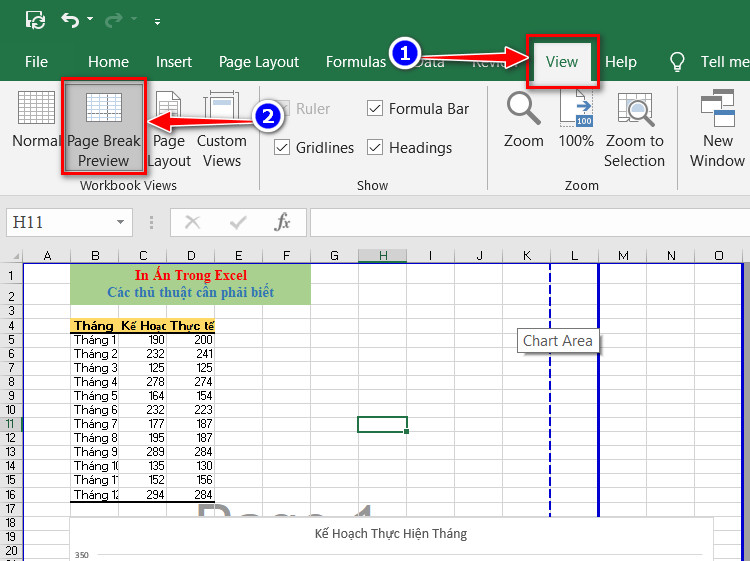Expand the Name Box dropdown arrow
The width and height of the screenshot is (750, 561).
121,222
